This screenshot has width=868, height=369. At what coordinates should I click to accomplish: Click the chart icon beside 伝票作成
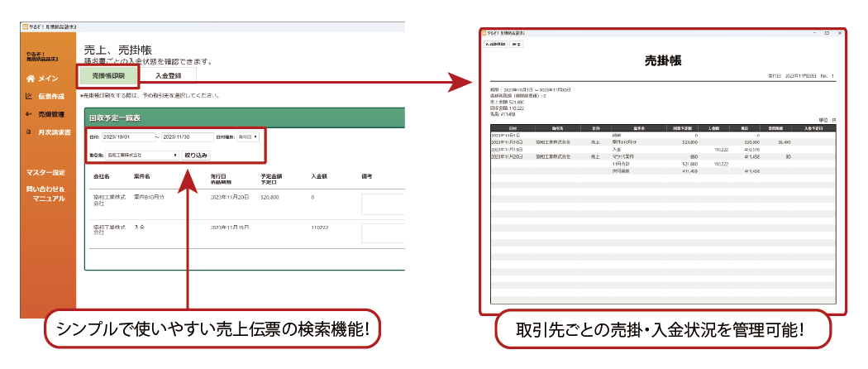click(x=29, y=96)
